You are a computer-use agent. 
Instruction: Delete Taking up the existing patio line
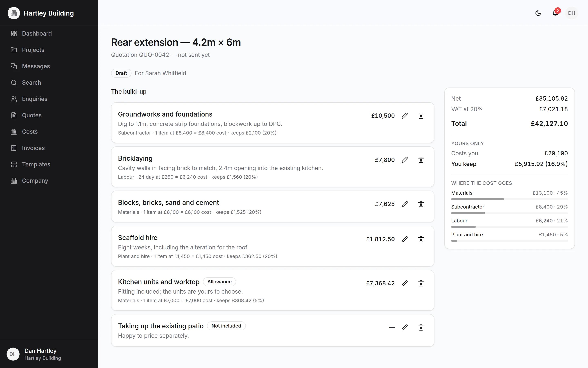tap(421, 328)
